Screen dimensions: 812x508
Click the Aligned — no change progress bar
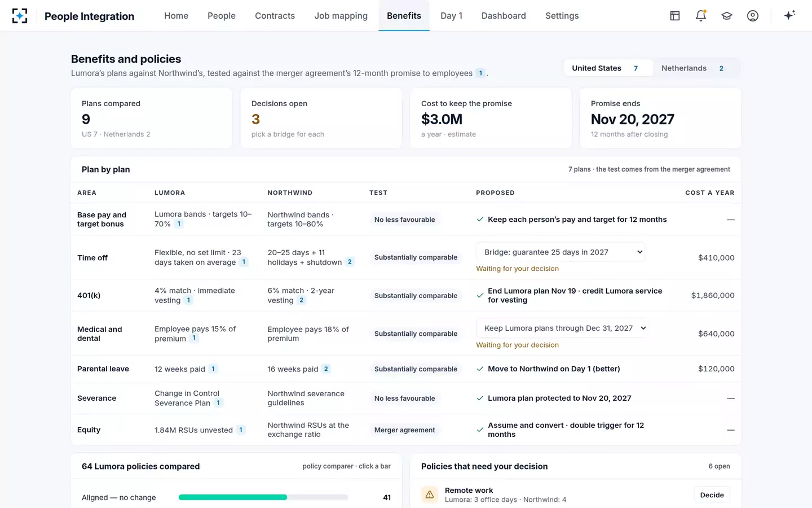pos(263,497)
